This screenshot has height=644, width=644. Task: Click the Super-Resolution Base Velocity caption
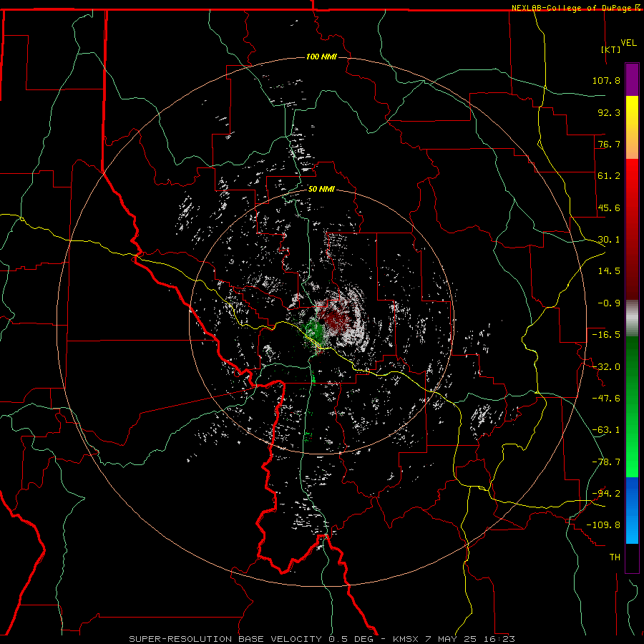321,639
